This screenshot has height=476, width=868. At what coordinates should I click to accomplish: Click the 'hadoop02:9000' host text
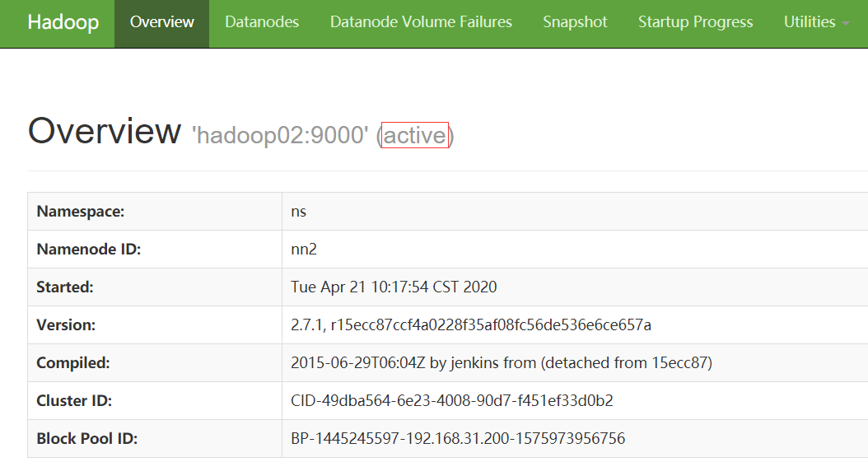pyautogui.click(x=280, y=135)
